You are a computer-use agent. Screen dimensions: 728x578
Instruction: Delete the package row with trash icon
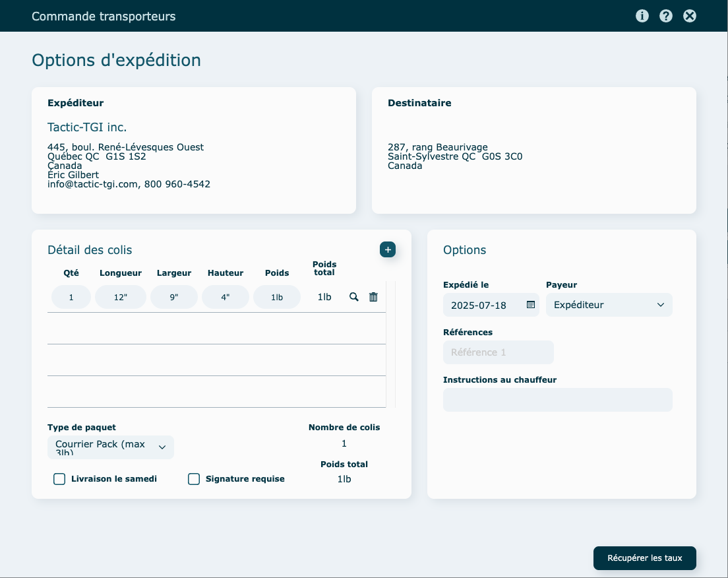(373, 297)
